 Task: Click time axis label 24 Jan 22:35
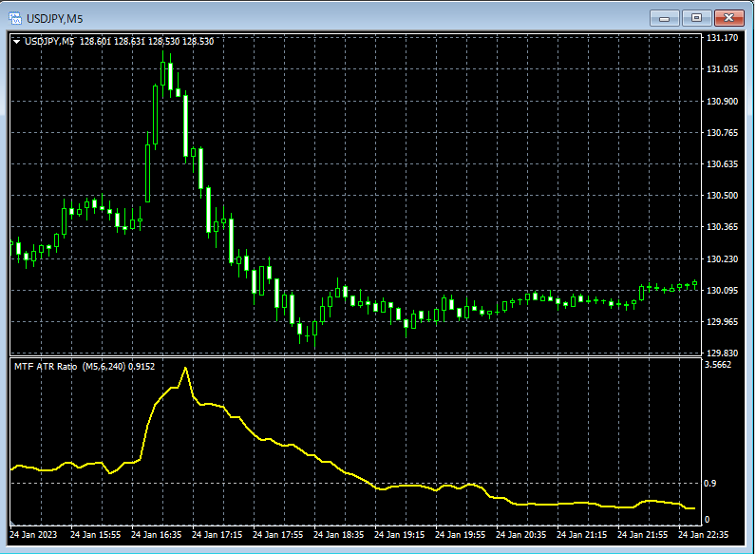[x=703, y=535]
